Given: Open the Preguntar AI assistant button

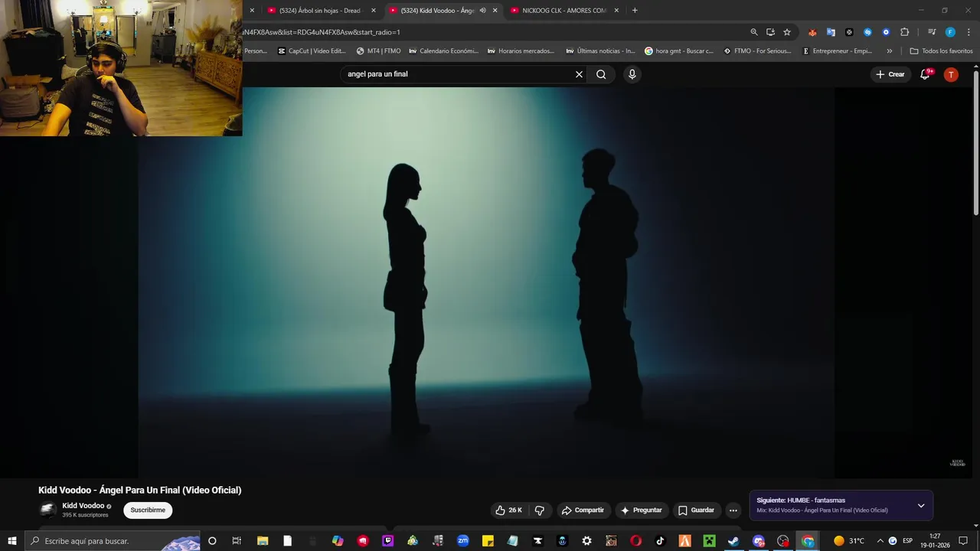Looking at the screenshot, I should (x=642, y=510).
